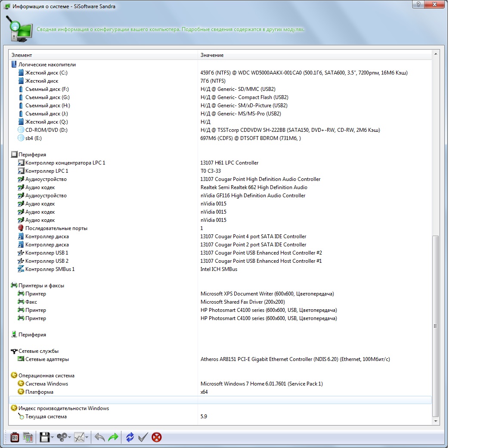The width and height of the screenshot is (496, 448).
Task: Click the scrollbar down arrow
Action: click(436, 421)
